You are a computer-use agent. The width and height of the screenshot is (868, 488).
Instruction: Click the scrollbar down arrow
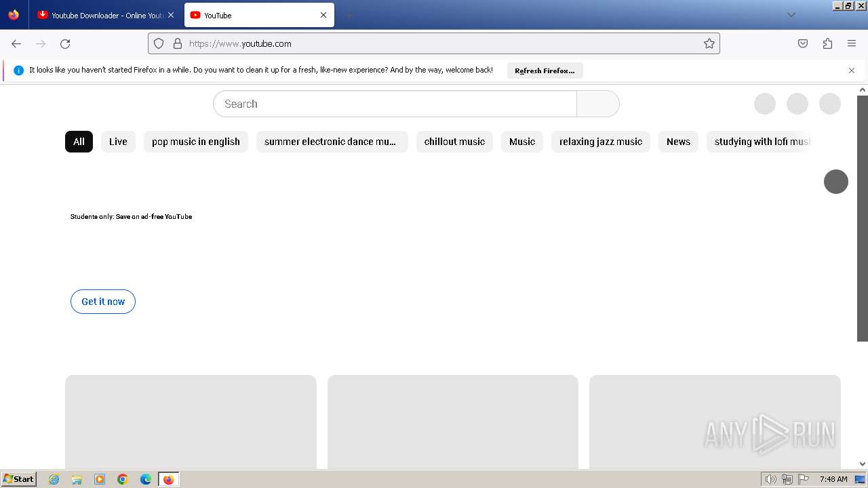pos(863,464)
